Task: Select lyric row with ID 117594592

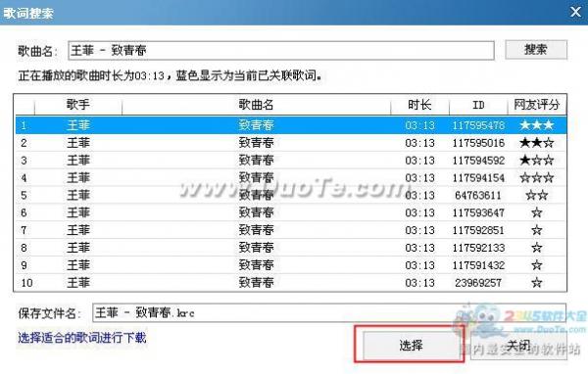Action: point(291,161)
